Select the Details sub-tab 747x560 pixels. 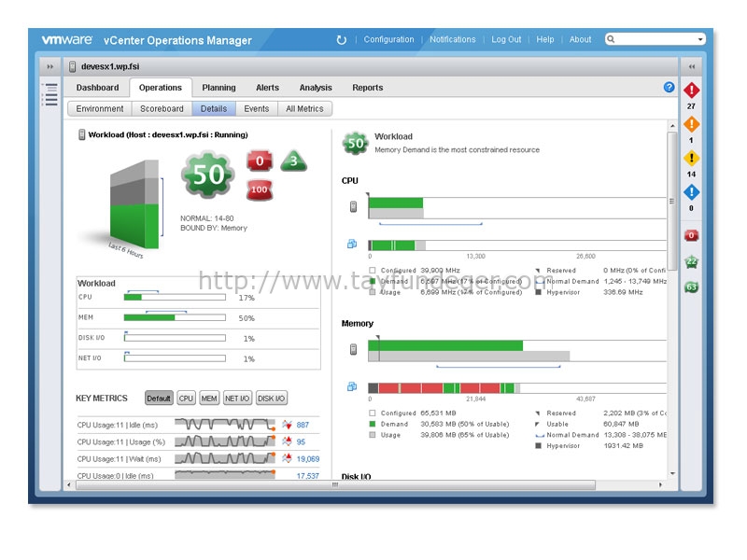[x=214, y=108]
